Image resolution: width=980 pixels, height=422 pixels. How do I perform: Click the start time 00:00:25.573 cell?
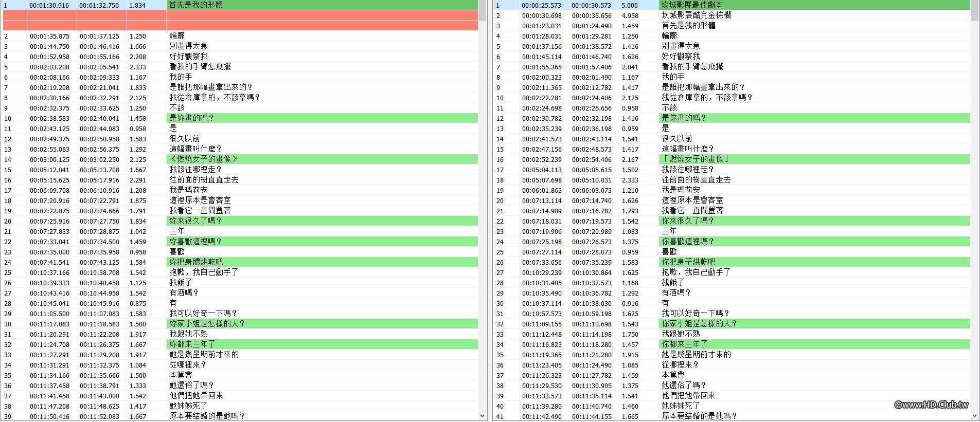coord(544,5)
